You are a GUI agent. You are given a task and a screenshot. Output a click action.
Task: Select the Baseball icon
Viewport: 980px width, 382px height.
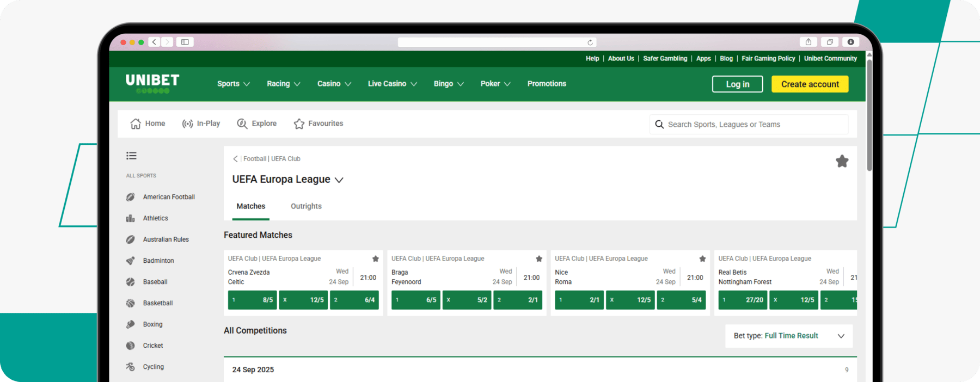click(x=131, y=282)
